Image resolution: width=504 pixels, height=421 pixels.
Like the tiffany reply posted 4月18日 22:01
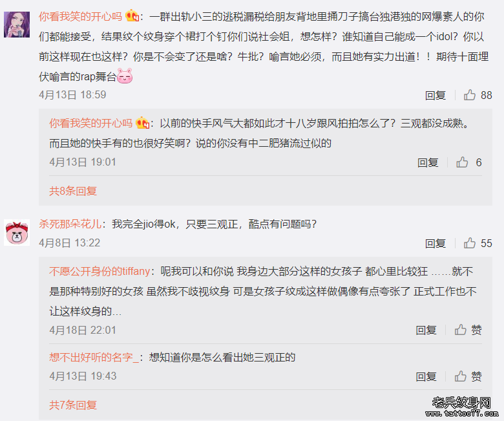pos(468,330)
